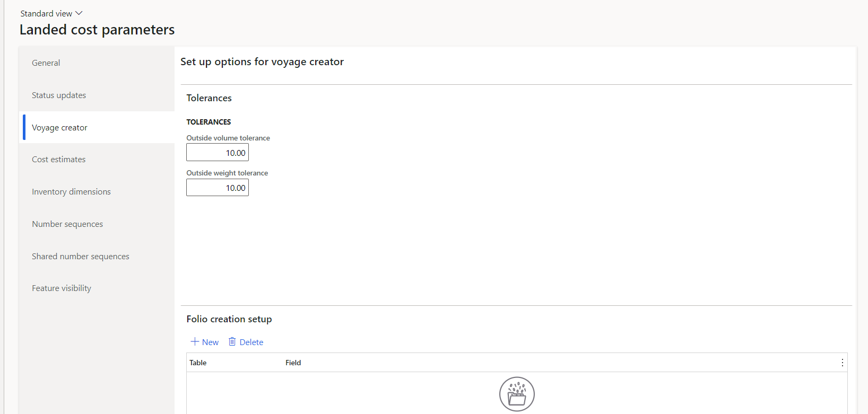Click the Outside volume tolerance field

pyautogui.click(x=218, y=153)
